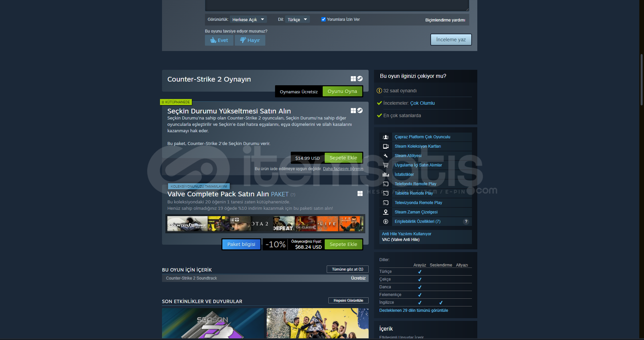The width and height of the screenshot is (644, 340).
Task: Click the Day of Defeat pack thumbnail
Action: 283,224
